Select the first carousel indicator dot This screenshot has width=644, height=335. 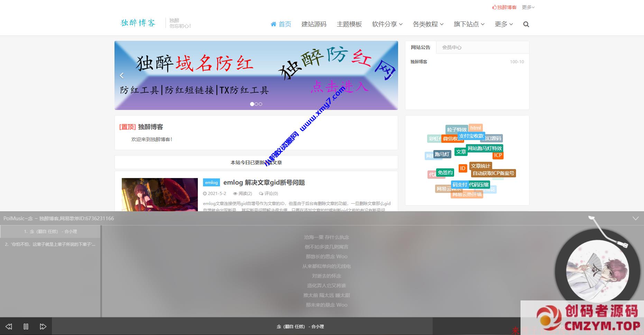click(x=252, y=104)
